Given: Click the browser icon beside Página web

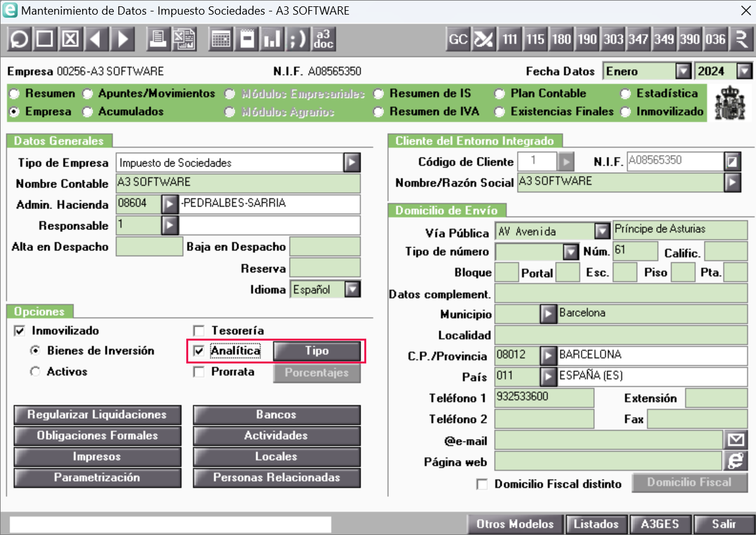Looking at the screenshot, I should click(x=736, y=461).
